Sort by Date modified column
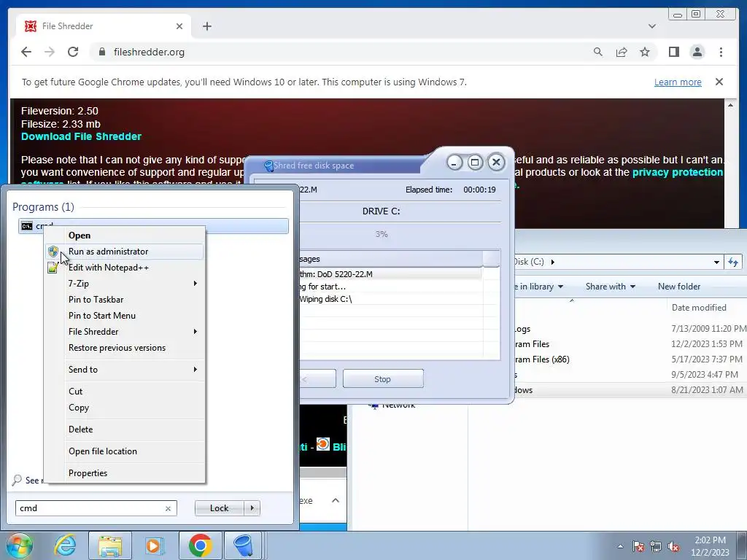Screen dimensions: 747x560 [x=699, y=308]
